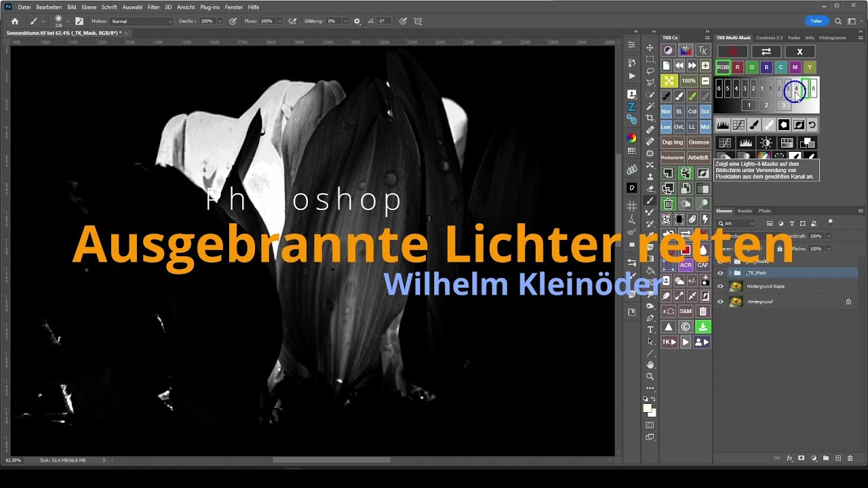Switch to the Kanäle tab
This screenshot has height=488, width=868.
point(745,211)
